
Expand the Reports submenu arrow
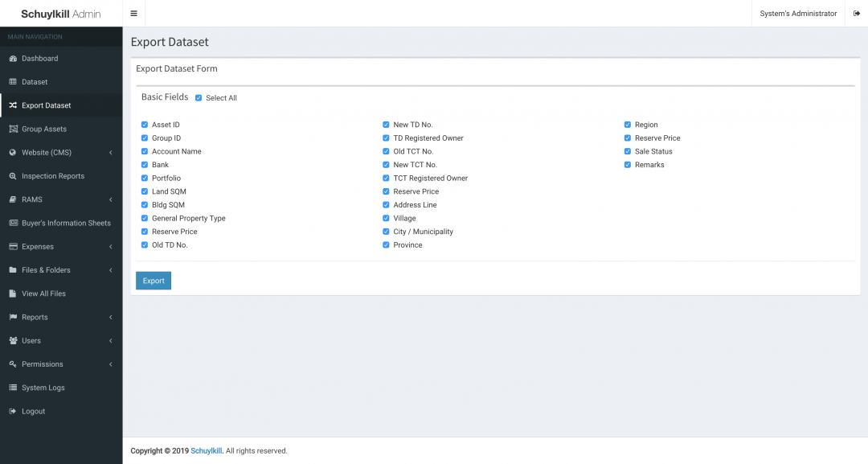pyautogui.click(x=111, y=318)
